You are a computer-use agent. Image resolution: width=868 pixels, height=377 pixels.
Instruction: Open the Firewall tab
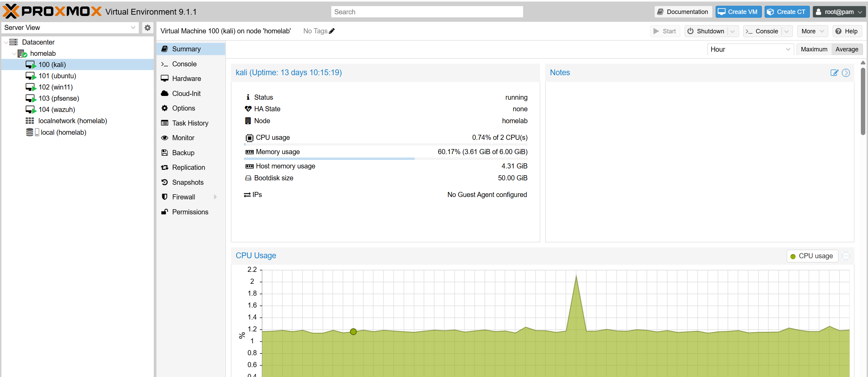[191, 197]
